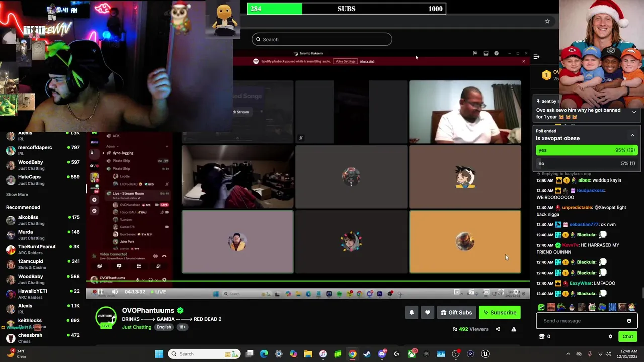Show hidden system tray icons chevron
This screenshot has width=644, height=362.
coord(568,354)
